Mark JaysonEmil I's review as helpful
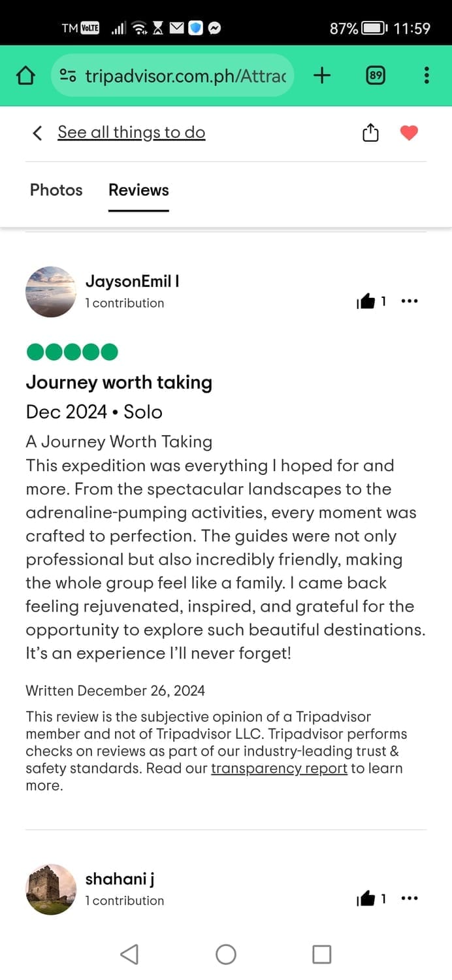 coord(366,301)
